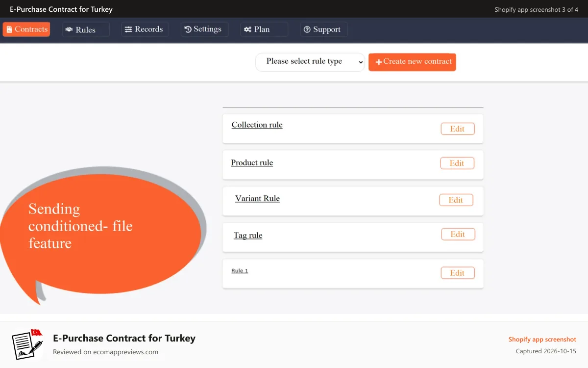Open the Plan tab
Screen dimensions: 588x368
click(x=264, y=29)
